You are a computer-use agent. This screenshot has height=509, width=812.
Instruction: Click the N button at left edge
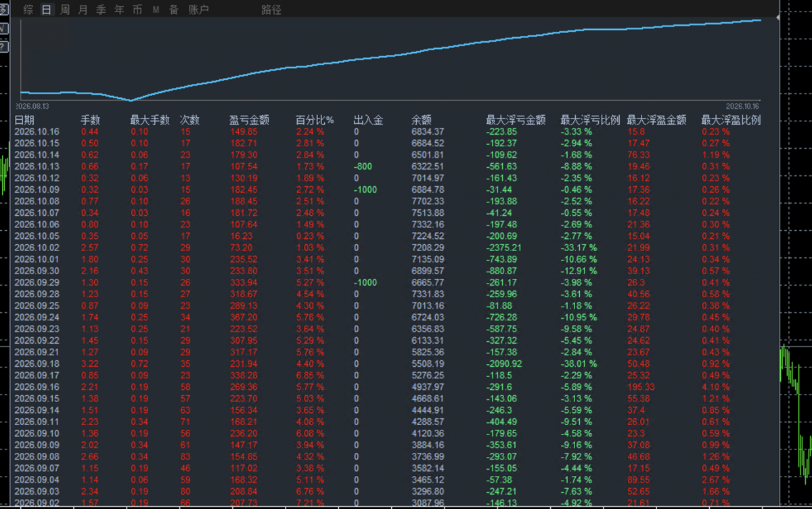pos(3,28)
